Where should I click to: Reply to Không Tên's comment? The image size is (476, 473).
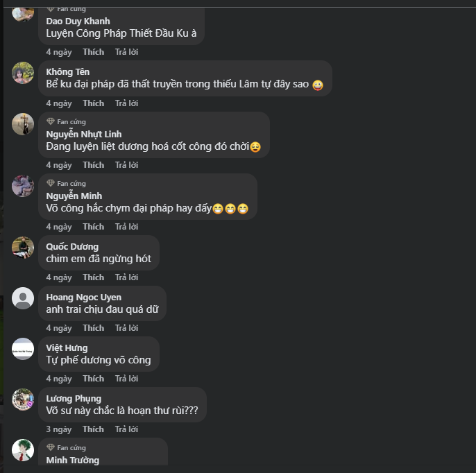tap(126, 103)
